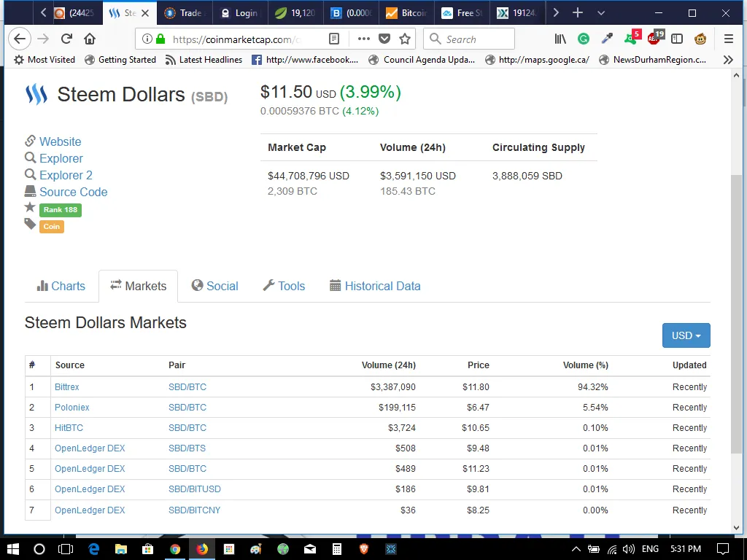Open Latest Headlines feed bookmark

tap(204, 60)
